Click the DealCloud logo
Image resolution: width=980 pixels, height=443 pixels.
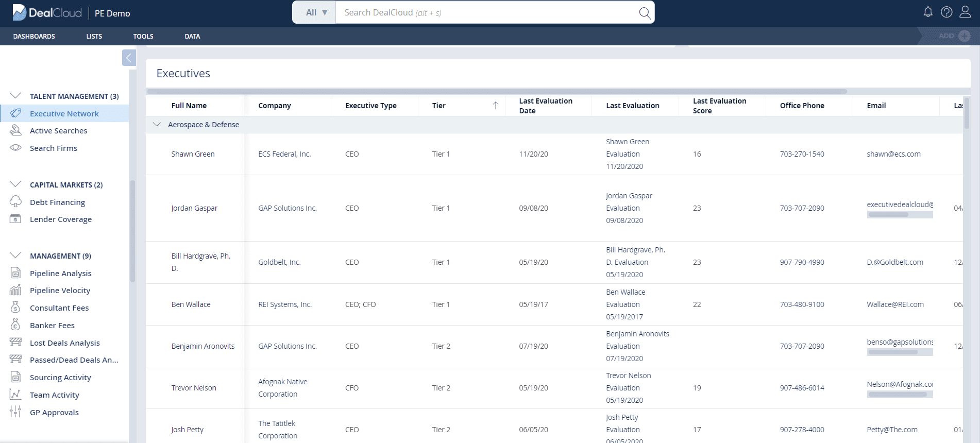point(47,12)
